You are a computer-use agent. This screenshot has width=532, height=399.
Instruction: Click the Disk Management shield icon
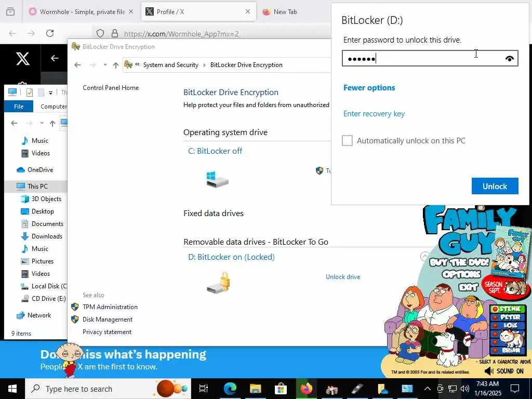pyautogui.click(x=75, y=320)
